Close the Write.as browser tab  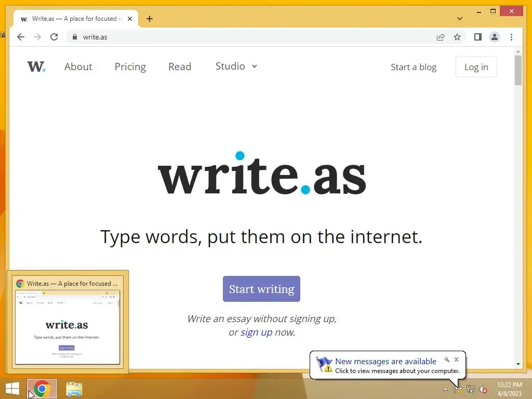tap(129, 19)
